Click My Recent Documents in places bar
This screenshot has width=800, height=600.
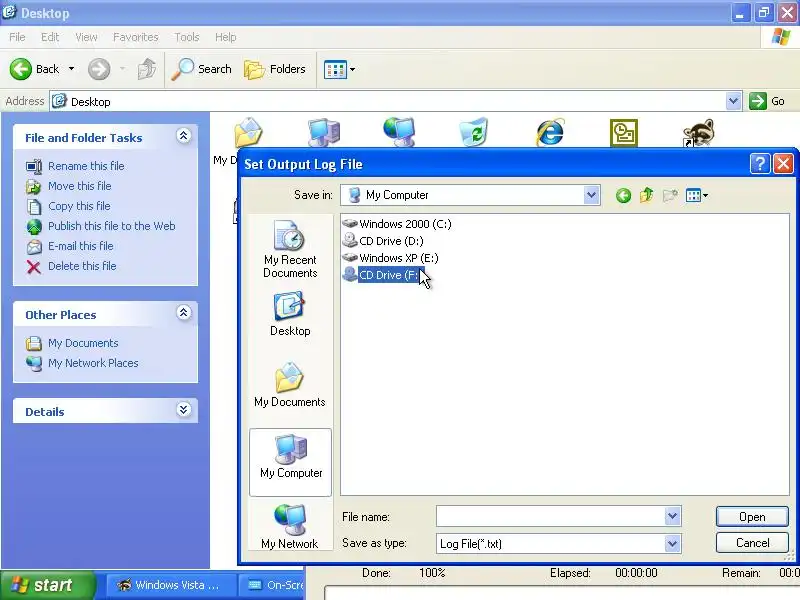[290, 249]
